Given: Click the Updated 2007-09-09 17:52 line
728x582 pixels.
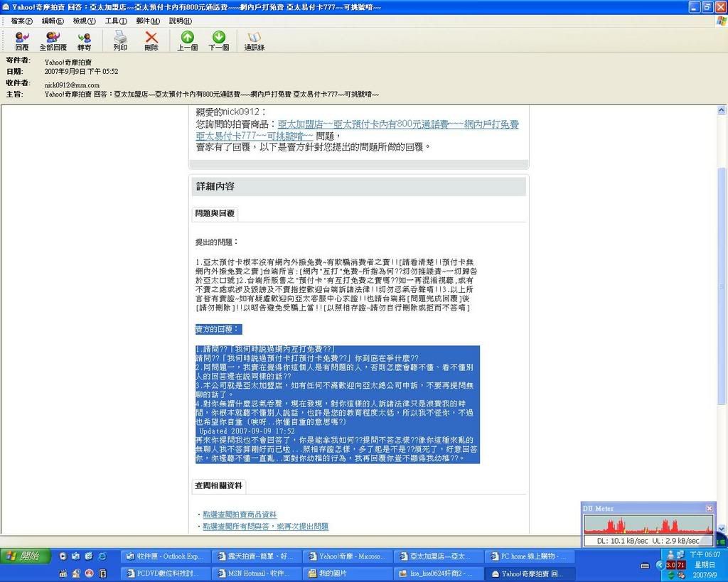Looking at the screenshot, I should tap(247, 431).
